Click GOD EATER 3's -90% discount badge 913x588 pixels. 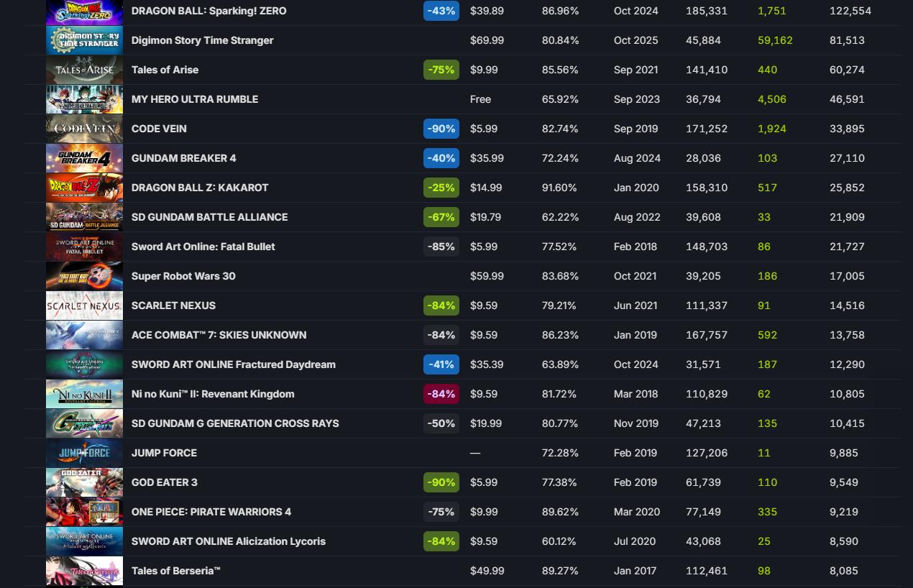[x=441, y=482]
